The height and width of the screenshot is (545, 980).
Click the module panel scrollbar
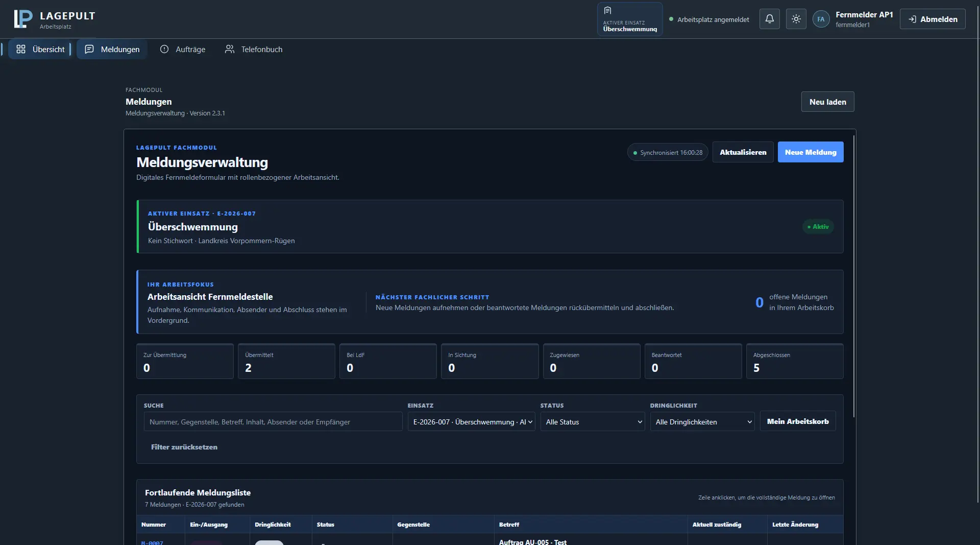click(x=853, y=276)
